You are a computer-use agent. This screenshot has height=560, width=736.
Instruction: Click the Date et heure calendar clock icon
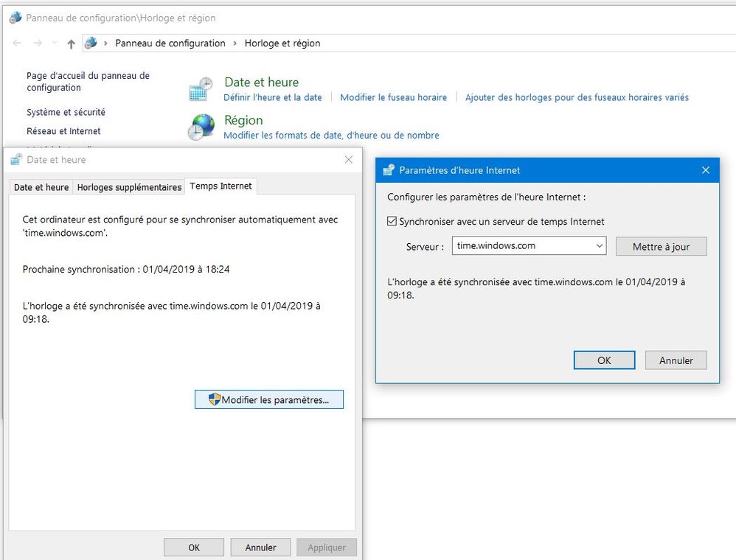pyautogui.click(x=201, y=89)
